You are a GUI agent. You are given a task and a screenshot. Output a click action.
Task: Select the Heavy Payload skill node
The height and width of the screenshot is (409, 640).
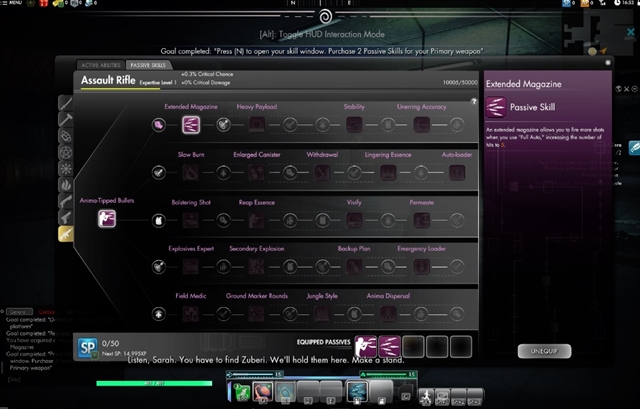click(x=257, y=124)
